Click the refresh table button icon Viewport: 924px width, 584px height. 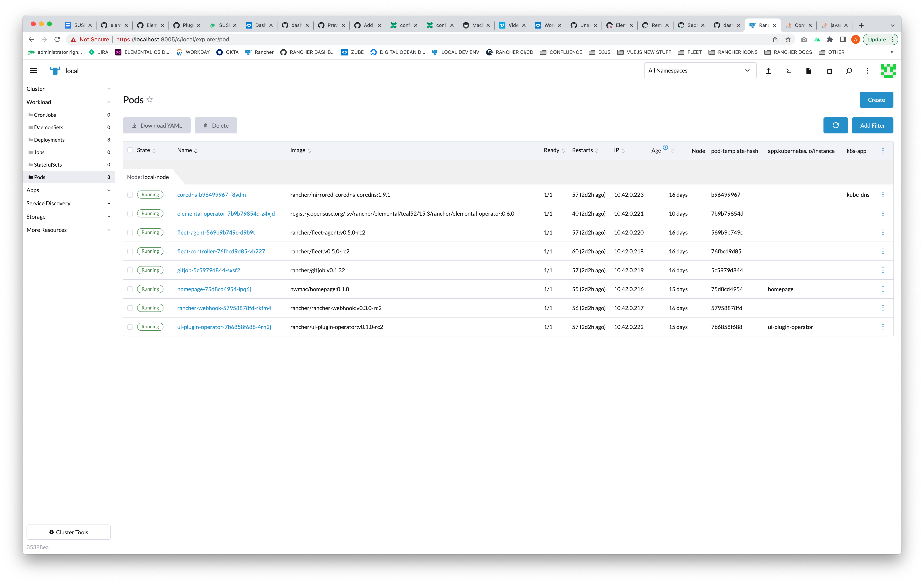835,125
